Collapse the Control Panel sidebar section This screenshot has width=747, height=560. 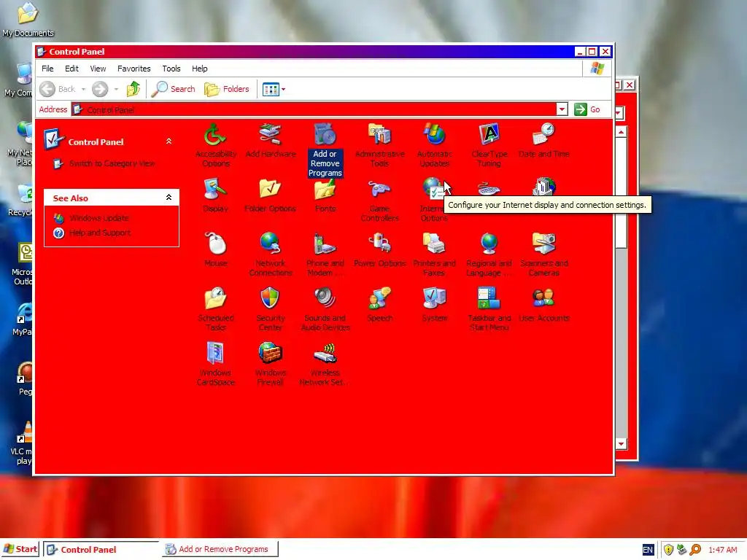(x=169, y=141)
